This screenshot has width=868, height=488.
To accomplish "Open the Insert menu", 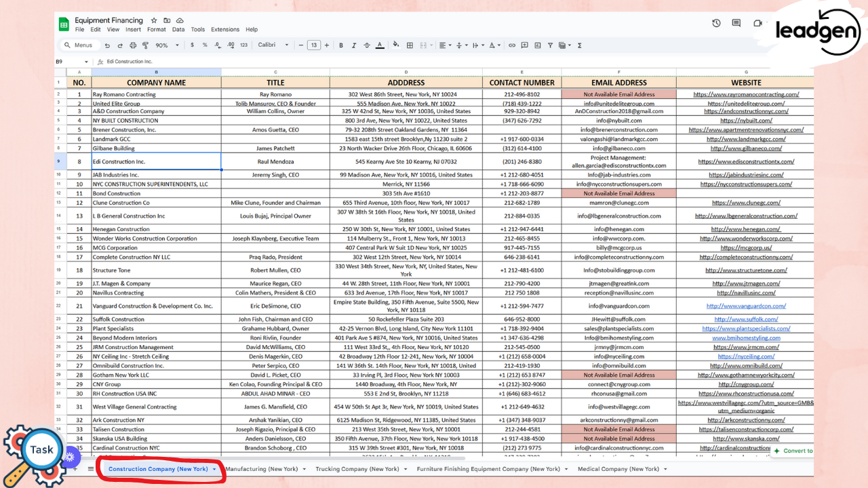I will coord(133,30).
